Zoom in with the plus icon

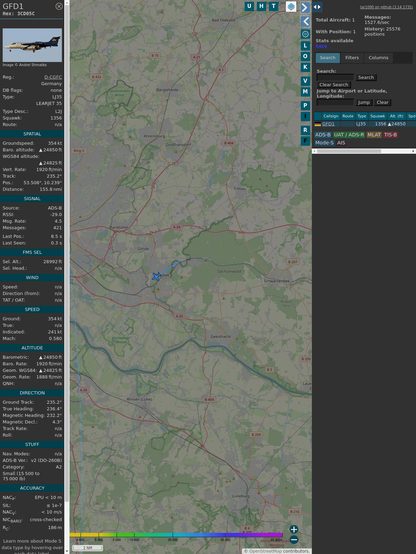coord(294,529)
